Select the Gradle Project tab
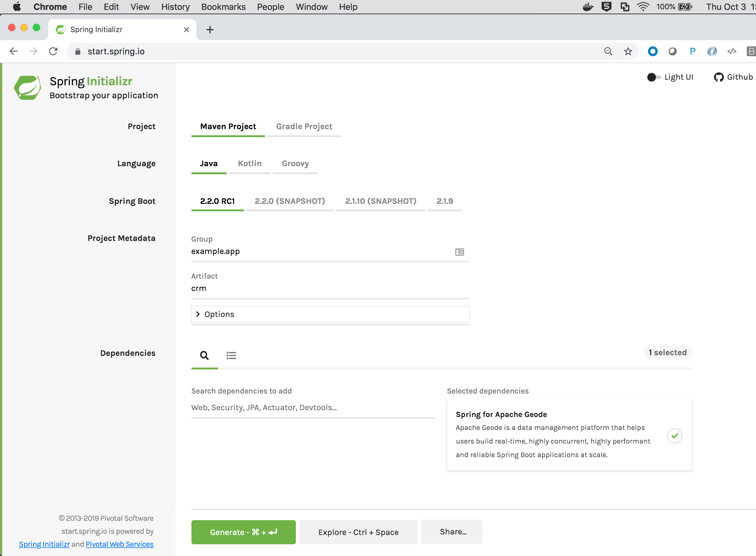The width and height of the screenshot is (756, 556). 304,126
